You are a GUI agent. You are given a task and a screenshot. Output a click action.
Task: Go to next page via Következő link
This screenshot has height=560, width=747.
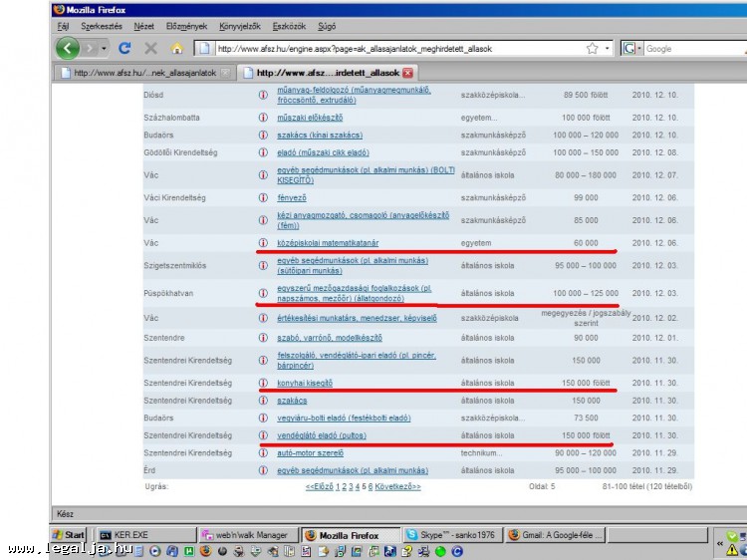coord(396,486)
